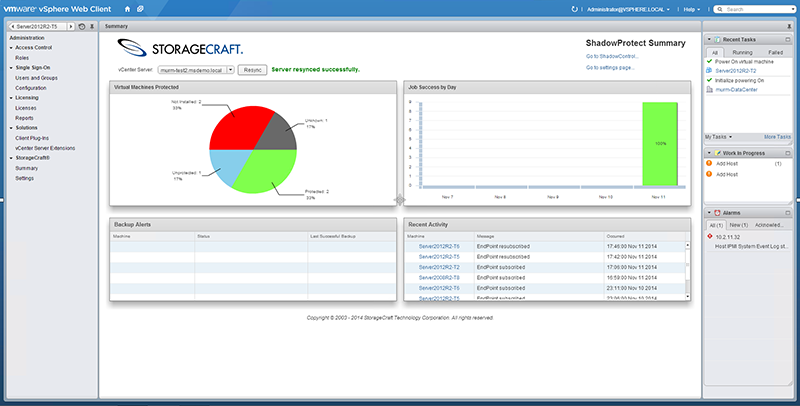Select the Acknowledged alarms tab
Image resolution: width=800 pixels, height=406 pixels.
pyautogui.click(x=769, y=225)
